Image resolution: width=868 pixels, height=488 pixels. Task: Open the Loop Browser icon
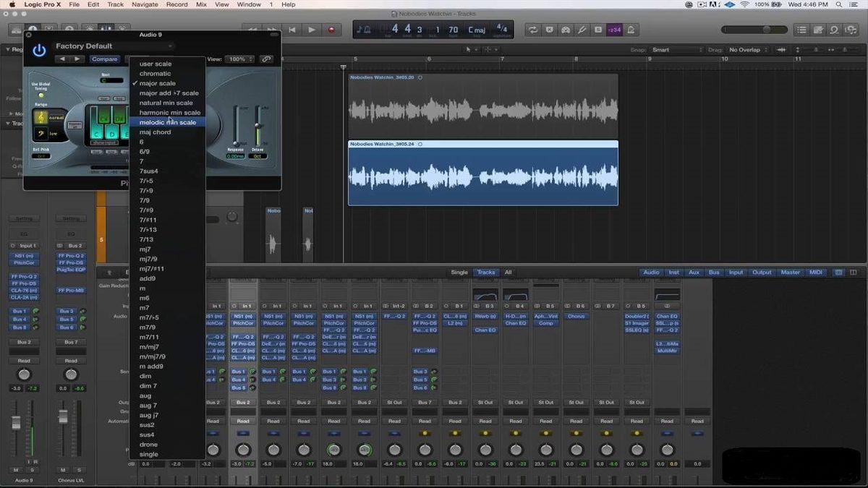[x=835, y=30]
